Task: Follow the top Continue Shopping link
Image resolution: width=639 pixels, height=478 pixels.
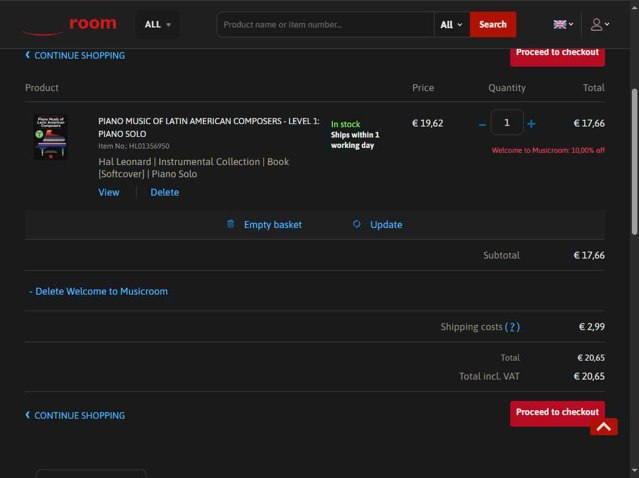Action: coord(75,55)
